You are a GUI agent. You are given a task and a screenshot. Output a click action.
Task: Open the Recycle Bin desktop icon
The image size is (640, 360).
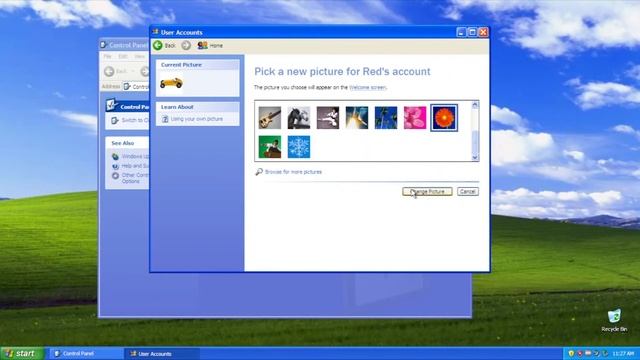pyautogui.click(x=614, y=320)
